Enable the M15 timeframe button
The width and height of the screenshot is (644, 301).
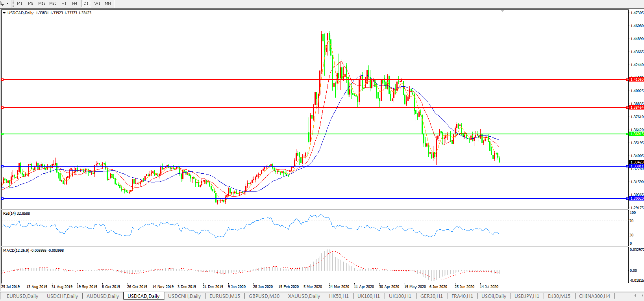tap(42, 4)
